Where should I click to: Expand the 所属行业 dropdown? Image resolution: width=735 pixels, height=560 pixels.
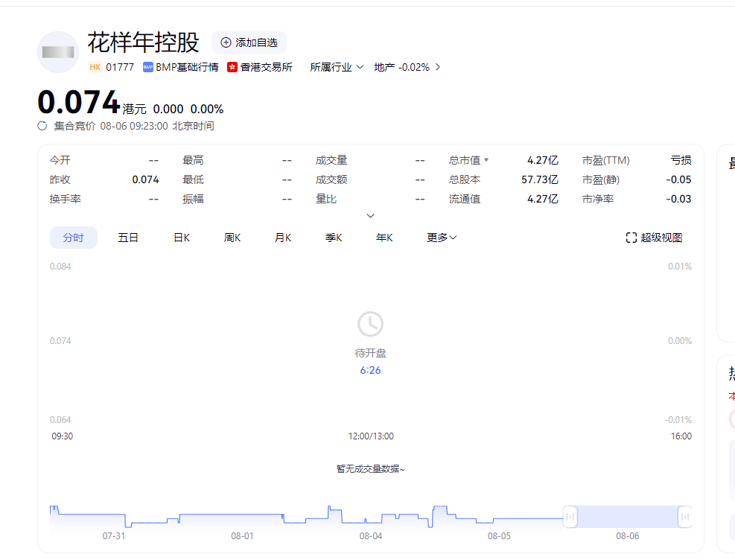[x=337, y=67]
